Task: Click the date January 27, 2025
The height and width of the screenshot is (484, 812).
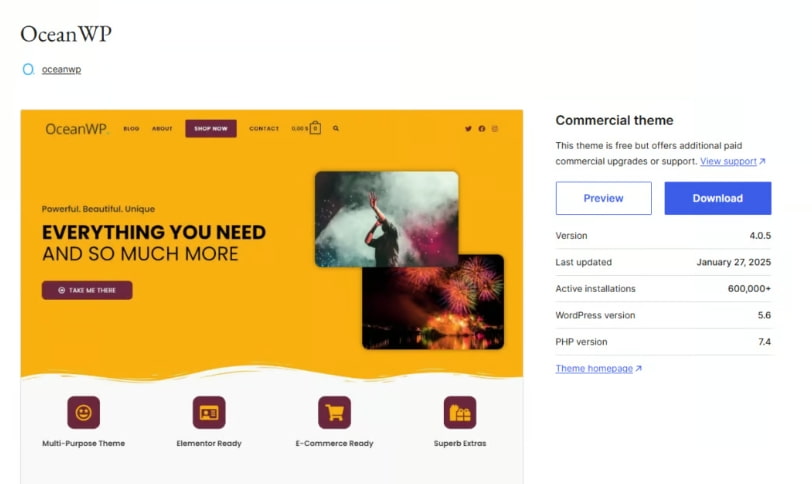Action: pos(733,262)
